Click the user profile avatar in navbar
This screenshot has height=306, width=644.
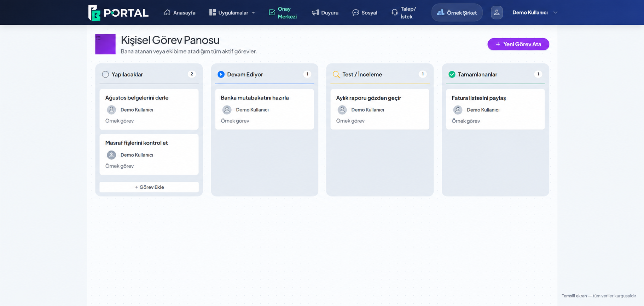click(497, 12)
